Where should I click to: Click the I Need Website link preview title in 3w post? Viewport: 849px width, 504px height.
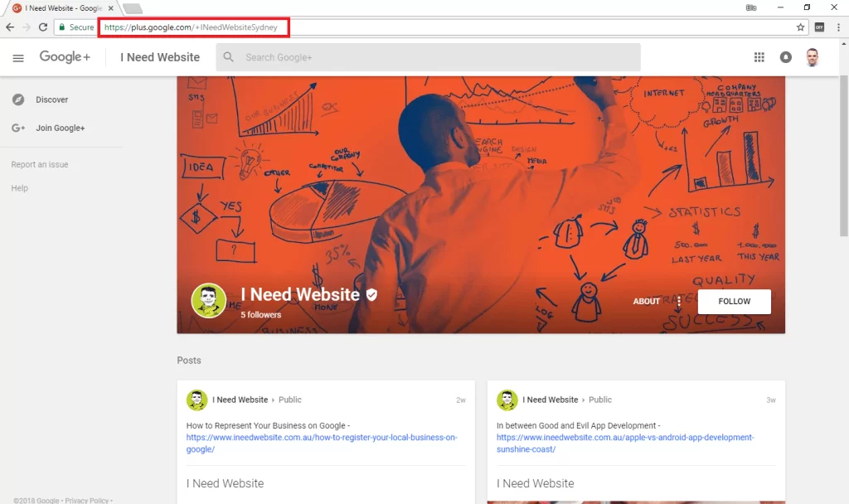[536, 483]
